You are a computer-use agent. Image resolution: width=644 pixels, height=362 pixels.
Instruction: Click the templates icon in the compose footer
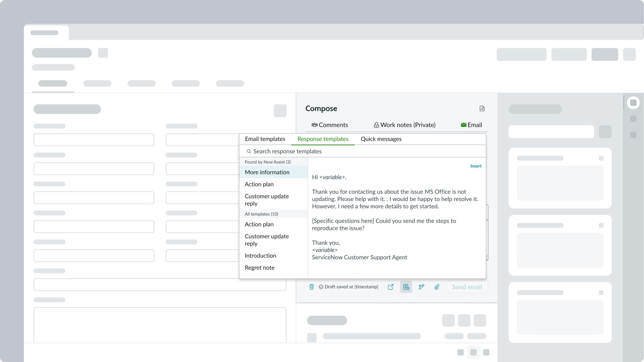pos(406,287)
